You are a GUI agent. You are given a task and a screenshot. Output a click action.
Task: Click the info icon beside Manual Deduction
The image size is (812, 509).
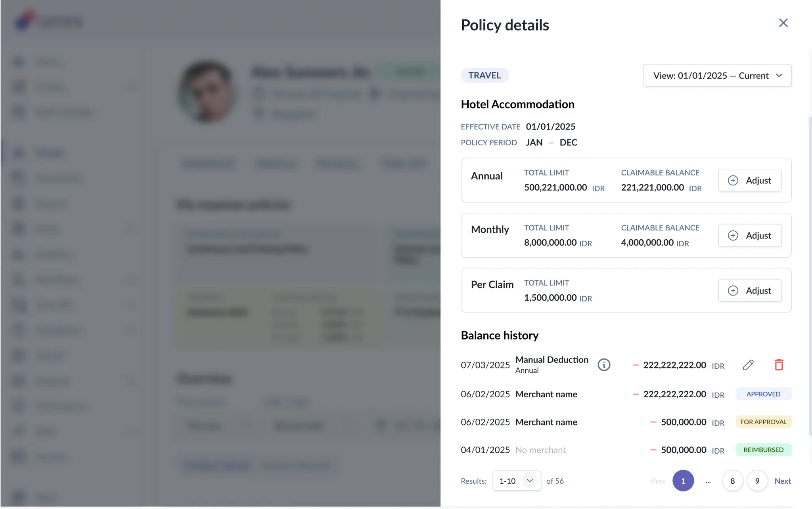[604, 365]
